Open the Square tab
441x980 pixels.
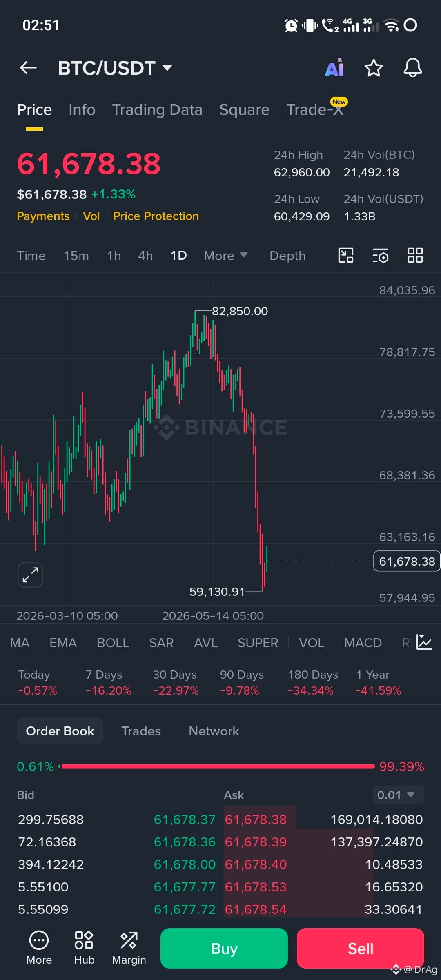click(244, 110)
